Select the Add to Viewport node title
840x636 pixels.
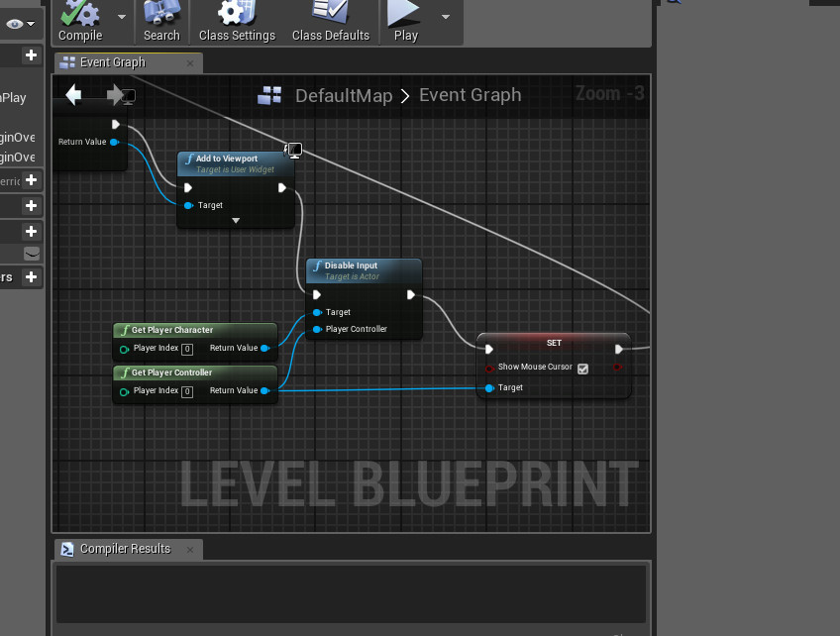coord(227,159)
